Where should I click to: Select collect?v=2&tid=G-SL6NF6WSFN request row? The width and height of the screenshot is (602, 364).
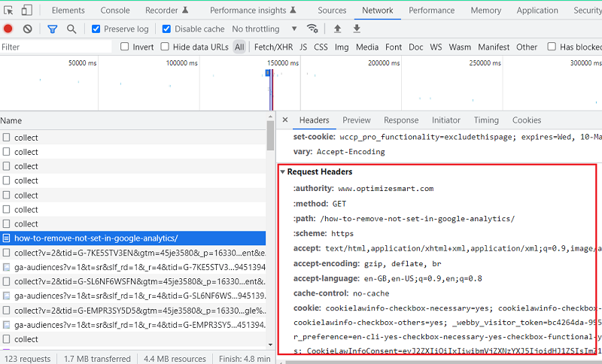coord(133,281)
